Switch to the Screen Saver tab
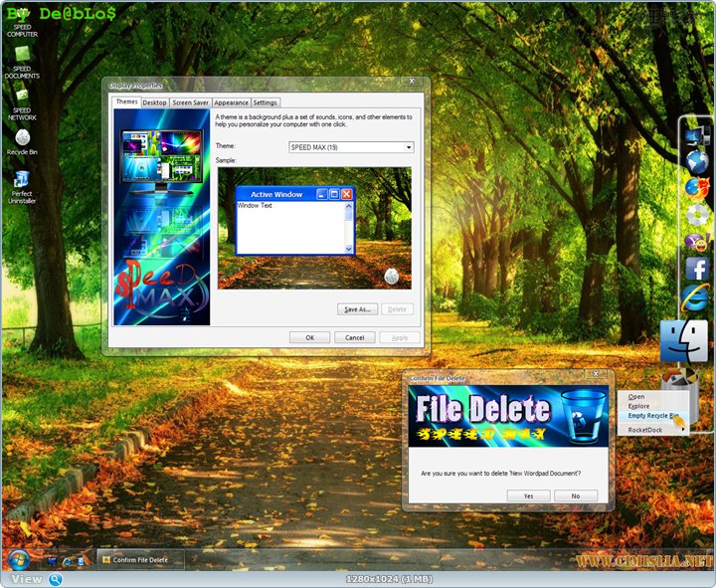This screenshot has width=716, height=588. tap(190, 102)
